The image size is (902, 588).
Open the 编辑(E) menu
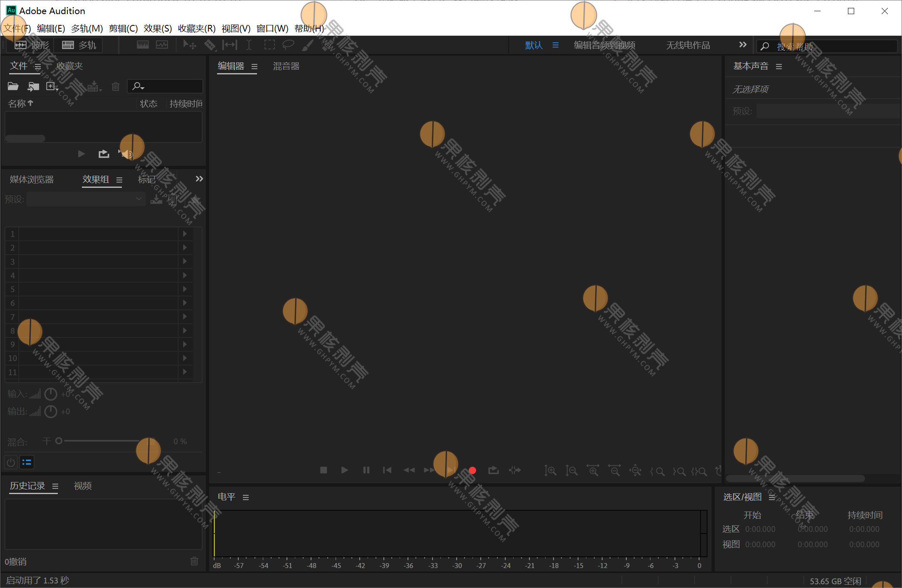pyautogui.click(x=51, y=28)
